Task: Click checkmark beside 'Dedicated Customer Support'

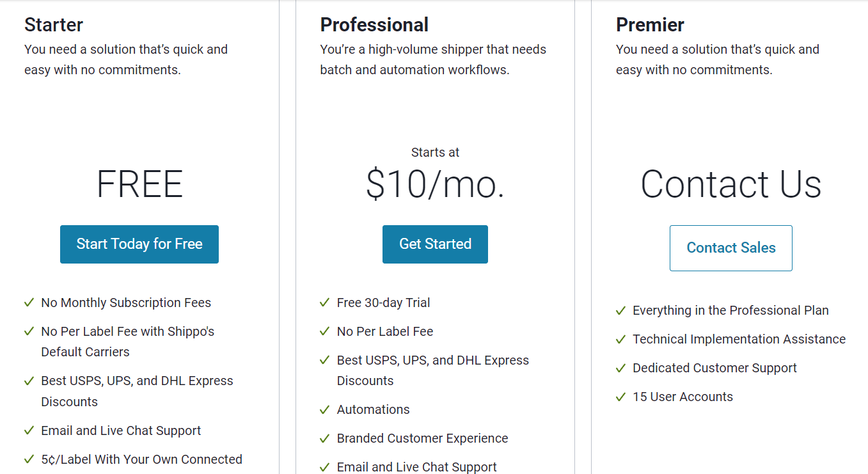Action: pos(620,368)
